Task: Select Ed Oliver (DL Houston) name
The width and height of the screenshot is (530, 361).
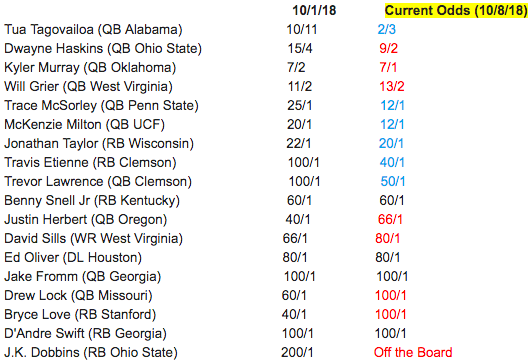Action: point(73,258)
